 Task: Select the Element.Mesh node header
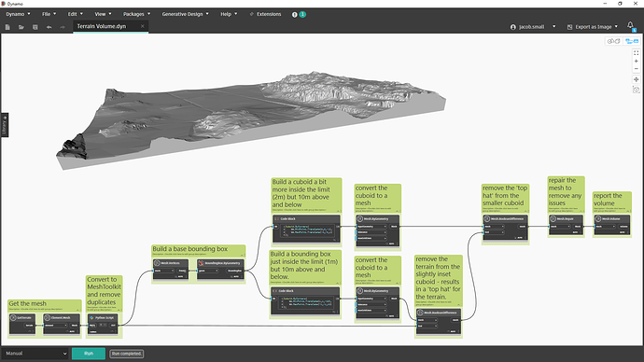pyautogui.click(x=62, y=317)
